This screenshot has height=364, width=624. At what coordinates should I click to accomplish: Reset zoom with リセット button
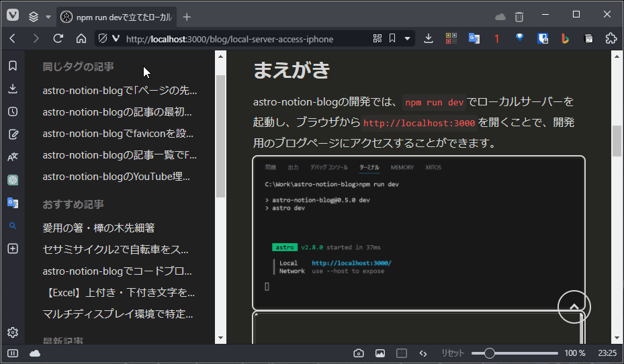click(453, 353)
